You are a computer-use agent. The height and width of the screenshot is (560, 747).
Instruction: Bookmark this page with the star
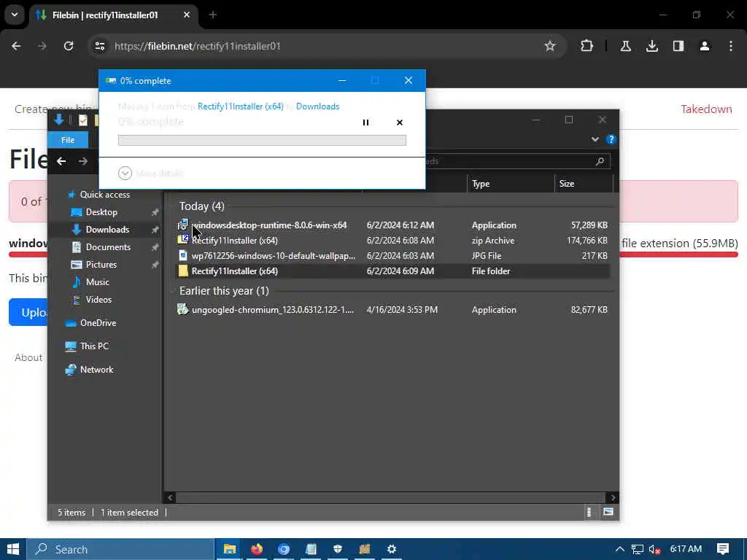tap(550, 46)
